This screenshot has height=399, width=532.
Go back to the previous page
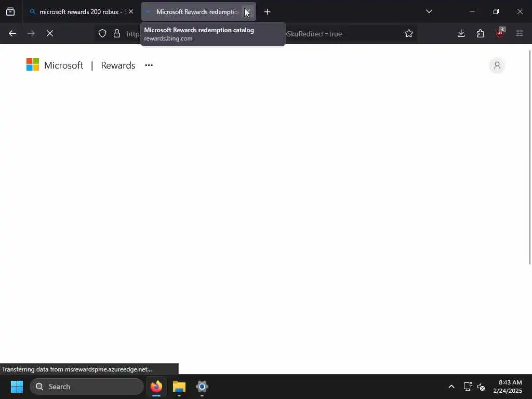(x=12, y=33)
